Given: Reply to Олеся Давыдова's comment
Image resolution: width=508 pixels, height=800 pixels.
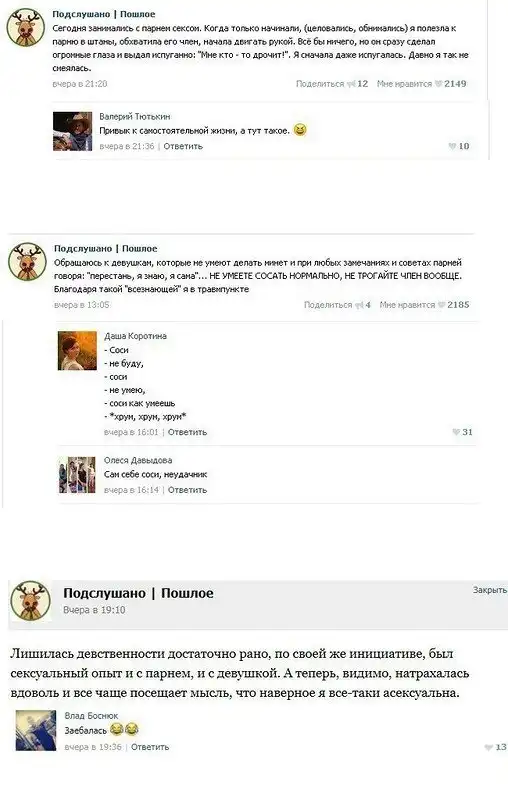Looking at the screenshot, I should [x=187, y=490].
